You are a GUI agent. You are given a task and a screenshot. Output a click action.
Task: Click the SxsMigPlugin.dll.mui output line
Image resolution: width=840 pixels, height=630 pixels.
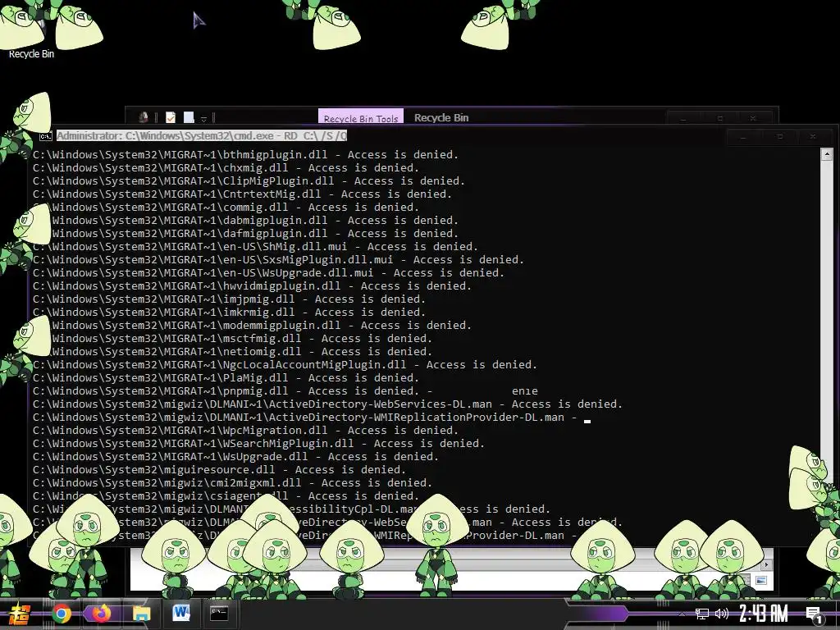[x=278, y=260]
